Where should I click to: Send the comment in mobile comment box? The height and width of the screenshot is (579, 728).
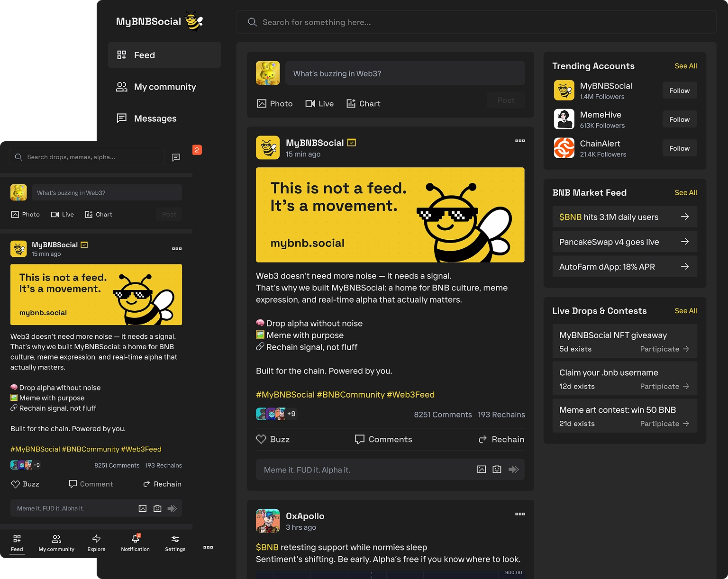coord(172,508)
